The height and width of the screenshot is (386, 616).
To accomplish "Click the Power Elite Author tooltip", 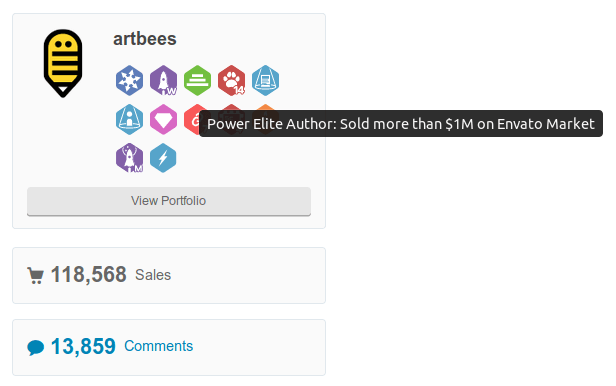I will (x=401, y=124).
